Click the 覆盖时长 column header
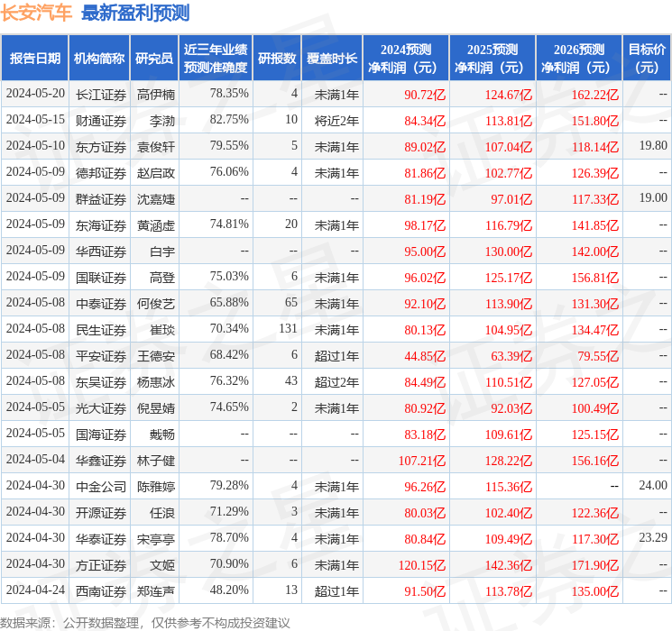Image resolution: width=672 pixels, height=631 pixels. tap(332, 58)
